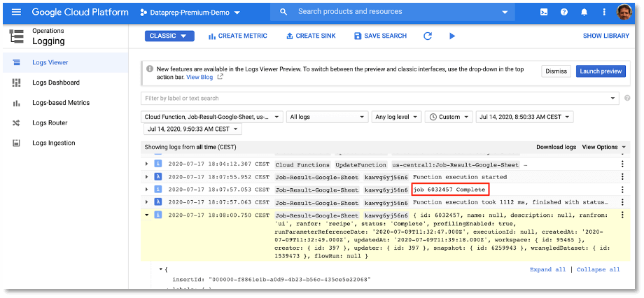Click the us-central1:Job-Result-Google-Sheet label chip
Image resolution: width=644 pixels, height=298 pixels.
pyautogui.click(x=456, y=164)
